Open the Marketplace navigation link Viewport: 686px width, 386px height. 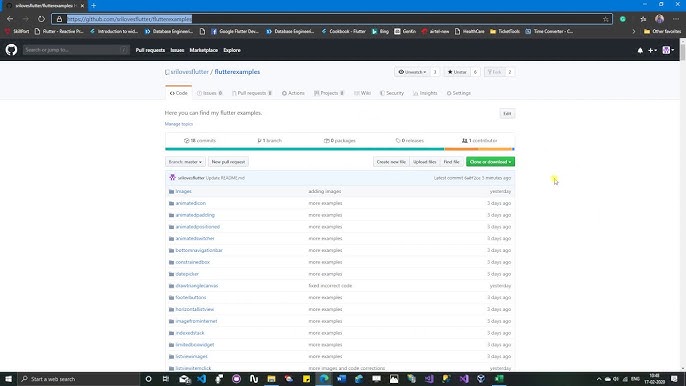[203, 50]
